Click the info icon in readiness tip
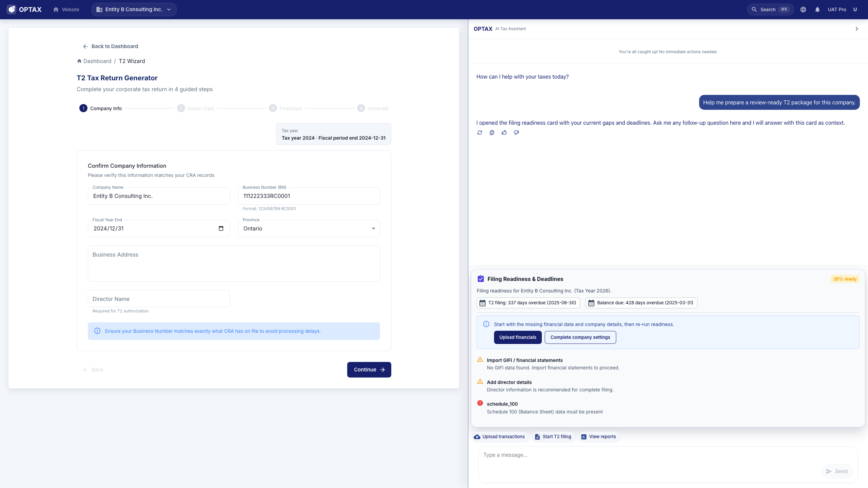The height and width of the screenshot is (488, 868). 486,324
